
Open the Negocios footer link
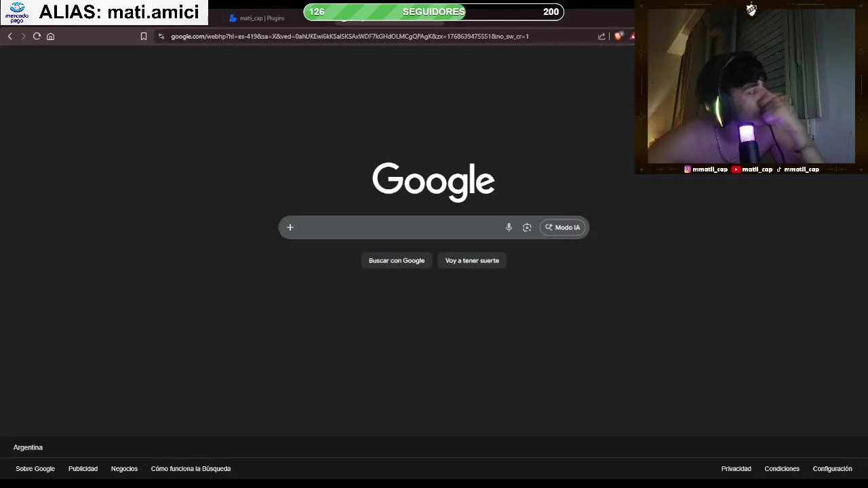(124, 468)
